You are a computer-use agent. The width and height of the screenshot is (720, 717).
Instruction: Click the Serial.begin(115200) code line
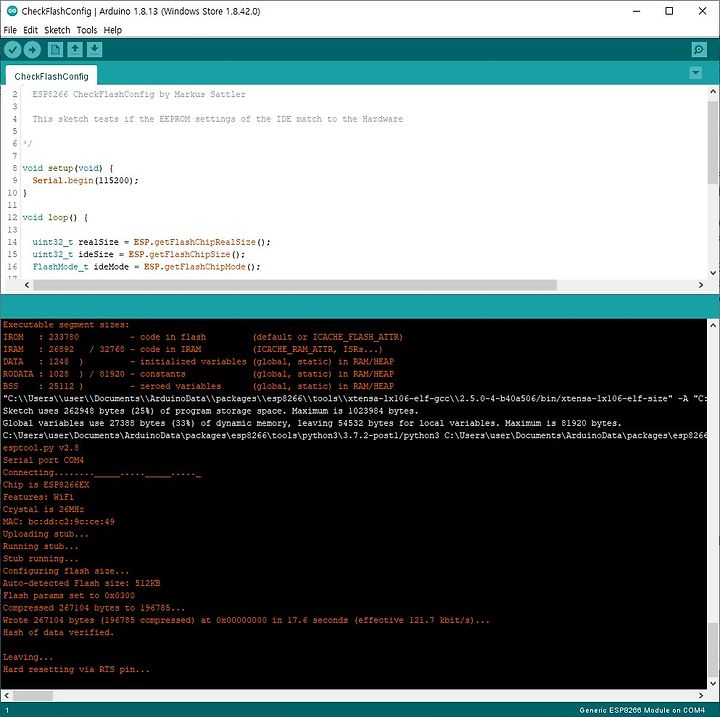tap(85, 181)
